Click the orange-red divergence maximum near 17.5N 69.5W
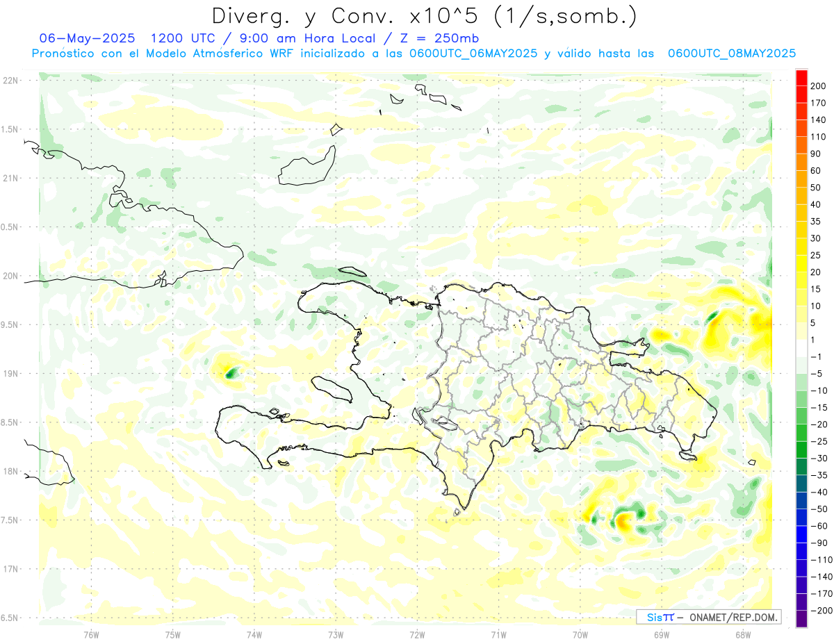The image size is (834, 644). pos(623,520)
